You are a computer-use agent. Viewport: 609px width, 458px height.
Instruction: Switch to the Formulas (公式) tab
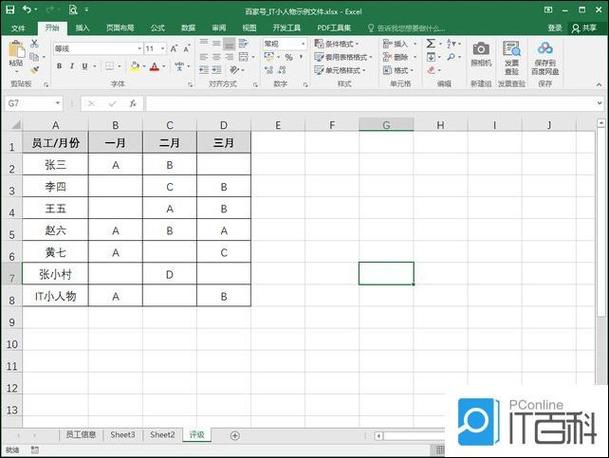click(x=157, y=28)
